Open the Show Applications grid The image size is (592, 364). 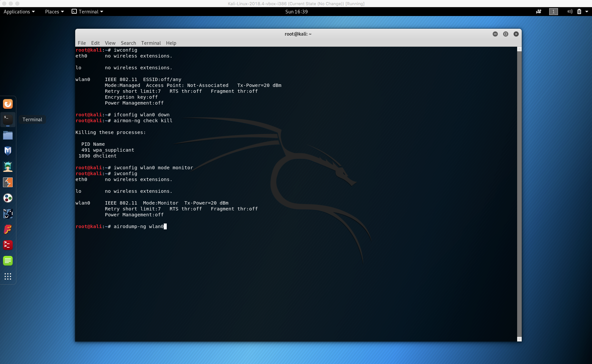(x=8, y=276)
